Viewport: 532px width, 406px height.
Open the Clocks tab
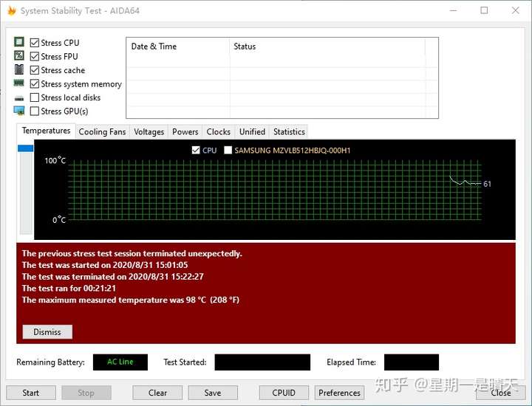218,132
